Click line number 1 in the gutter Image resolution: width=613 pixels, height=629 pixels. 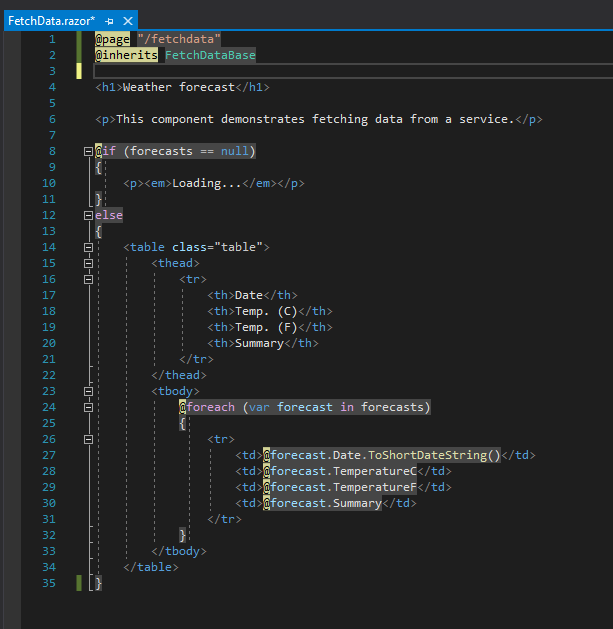tap(52, 39)
